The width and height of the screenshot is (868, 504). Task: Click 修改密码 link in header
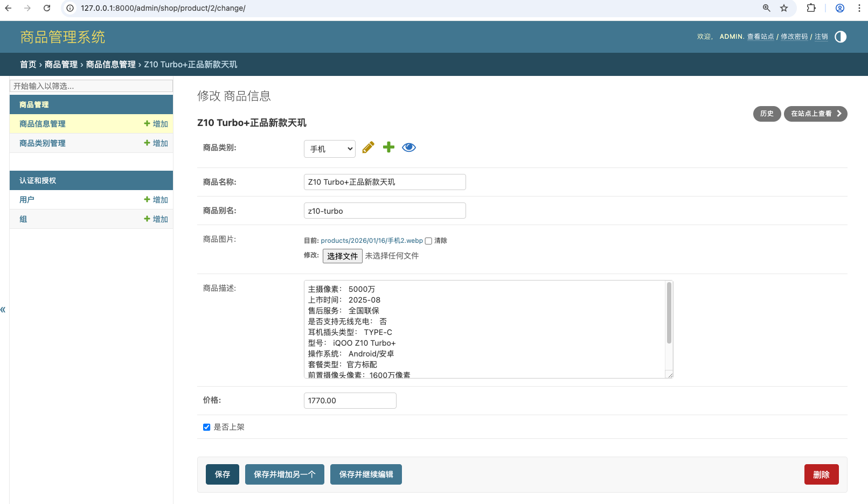[x=794, y=37]
